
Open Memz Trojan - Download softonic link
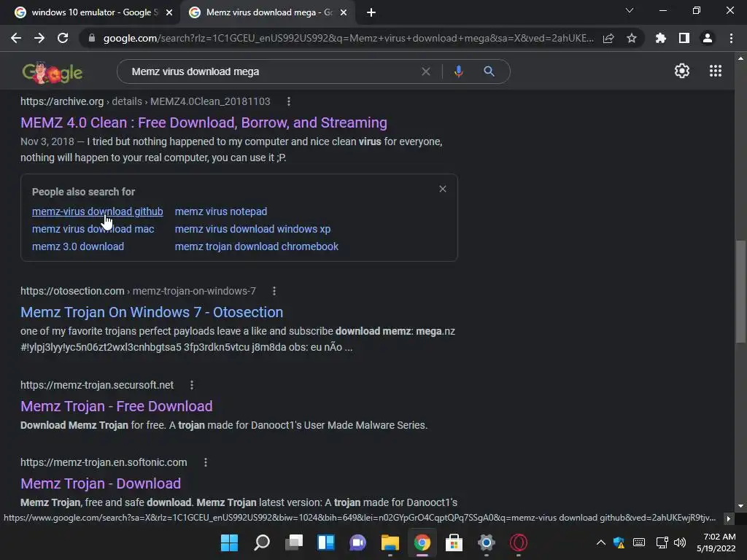pos(101,484)
